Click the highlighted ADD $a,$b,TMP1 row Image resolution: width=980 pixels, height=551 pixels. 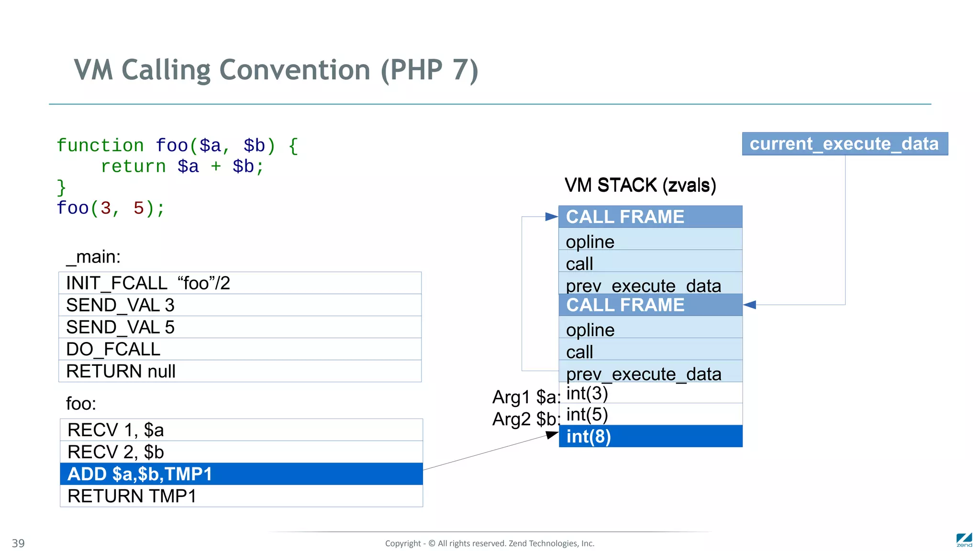[241, 474]
